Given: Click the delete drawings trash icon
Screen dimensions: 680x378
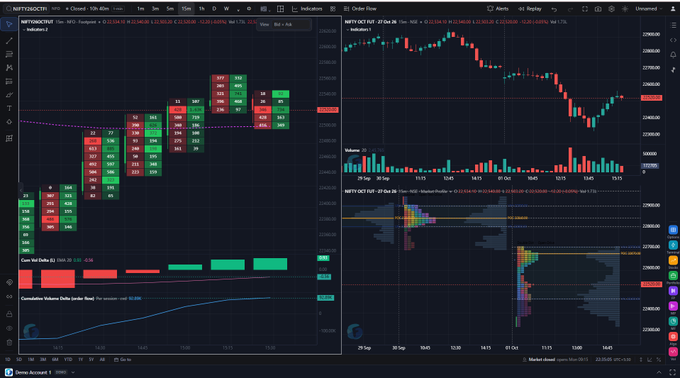Looking at the screenshot, I should coord(9,342).
